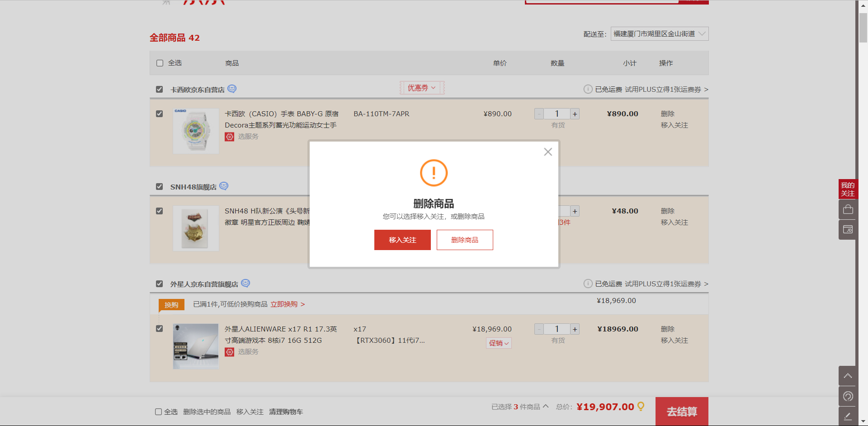
Task: Delete the ALIENWARE x17 laptop item
Action: (x=668, y=329)
